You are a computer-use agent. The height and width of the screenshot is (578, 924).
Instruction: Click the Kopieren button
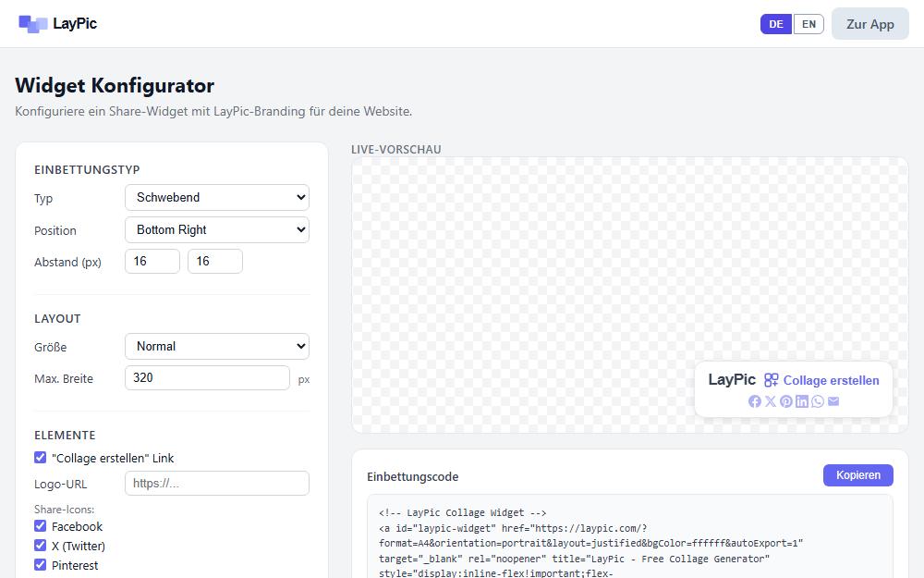point(858,475)
